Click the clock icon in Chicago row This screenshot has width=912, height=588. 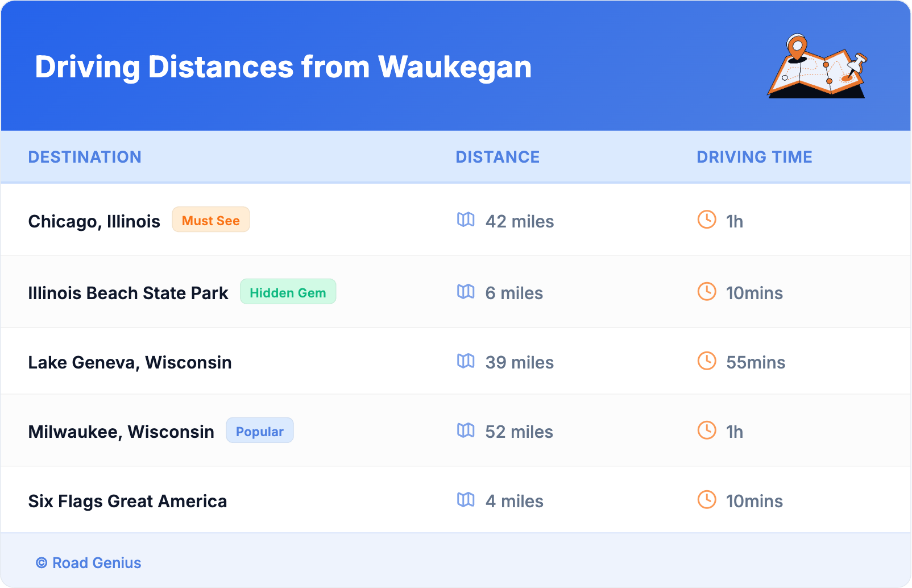coord(707,220)
